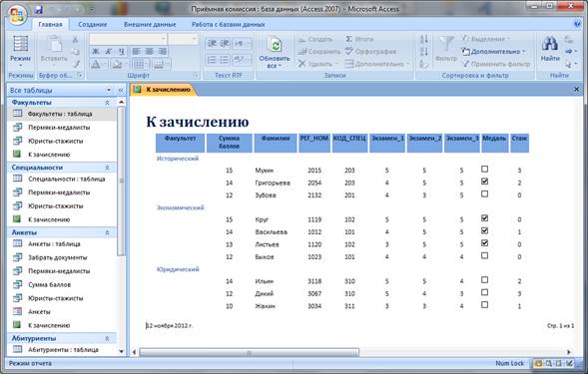The height and width of the screenshot is (374, 588).
Task: Open Абитуриенты : таблица
Action: coord(62,350)
